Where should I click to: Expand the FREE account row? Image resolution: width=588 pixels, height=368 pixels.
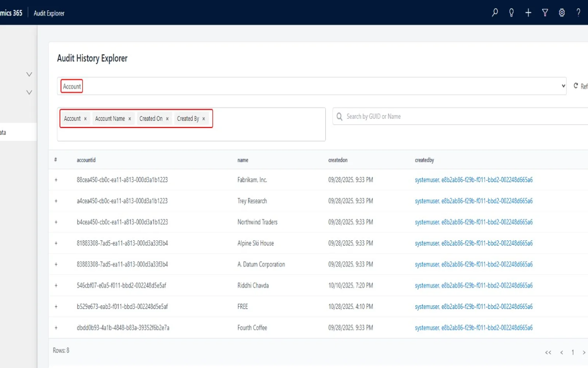pyautogui.click(x=56, y=307)
